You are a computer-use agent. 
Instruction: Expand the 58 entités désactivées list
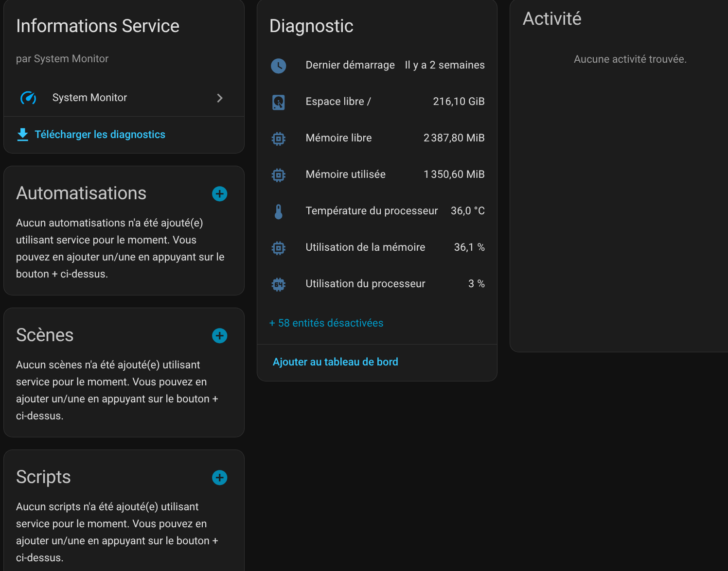[x=326, y=323]
